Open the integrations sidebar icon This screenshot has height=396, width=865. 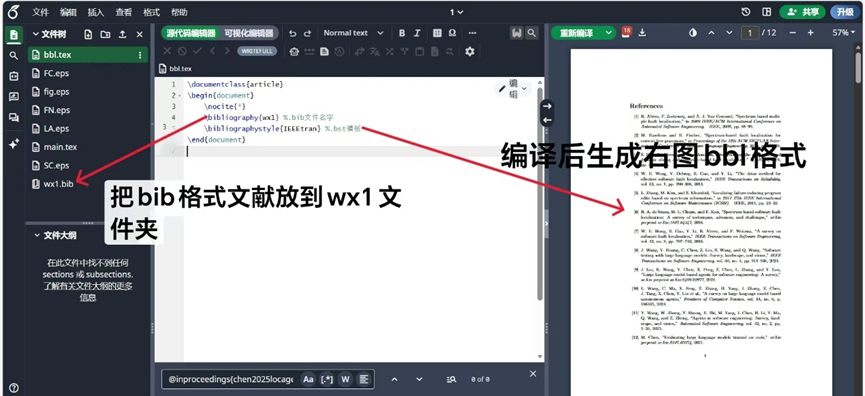(14, 77)
